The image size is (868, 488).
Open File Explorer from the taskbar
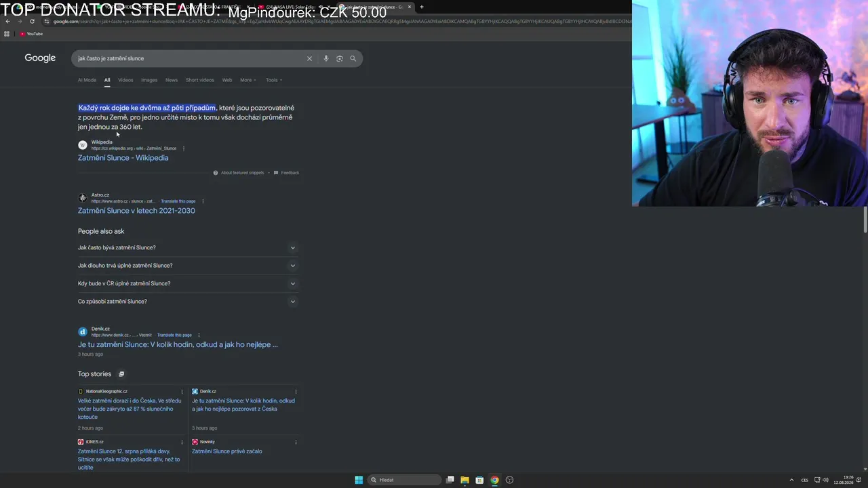click(465, 480)
